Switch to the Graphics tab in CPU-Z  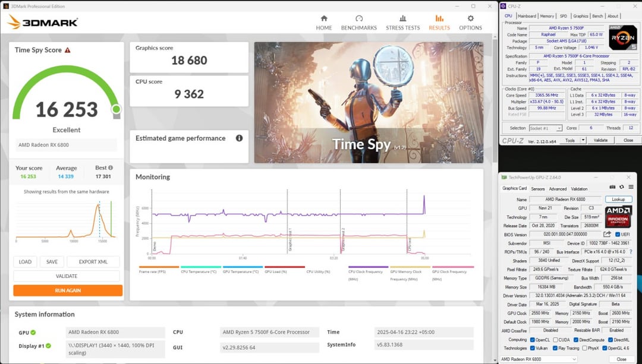(x=581, y=16)
